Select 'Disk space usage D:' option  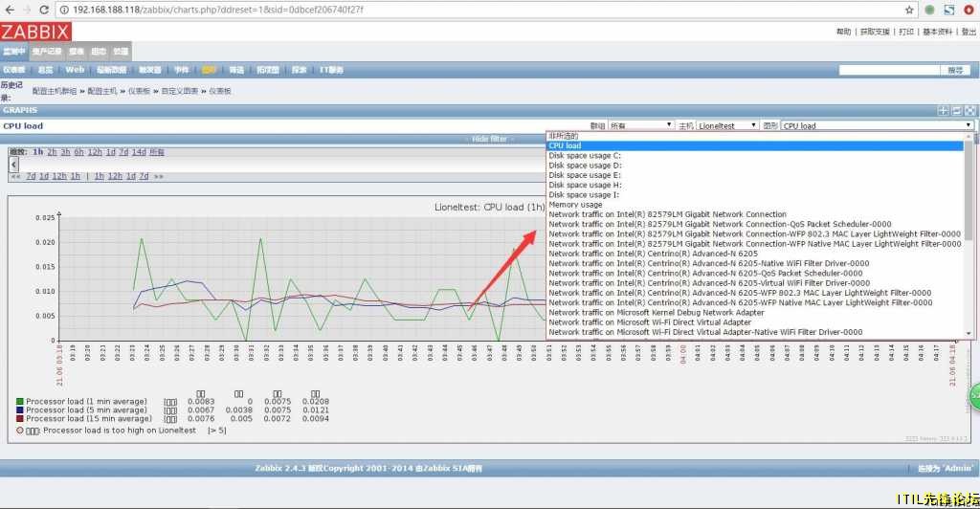[755, 166]
